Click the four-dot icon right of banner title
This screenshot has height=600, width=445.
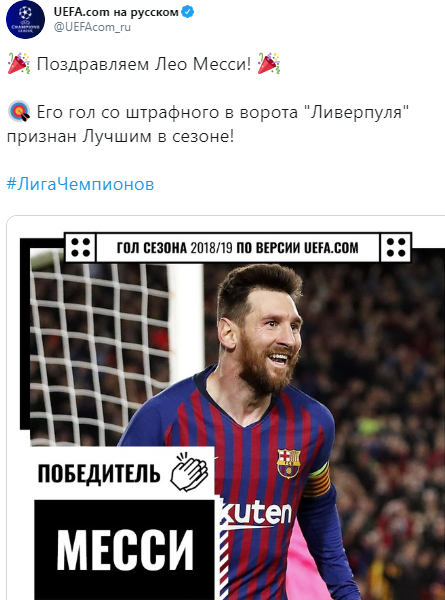tap(396, 248)
